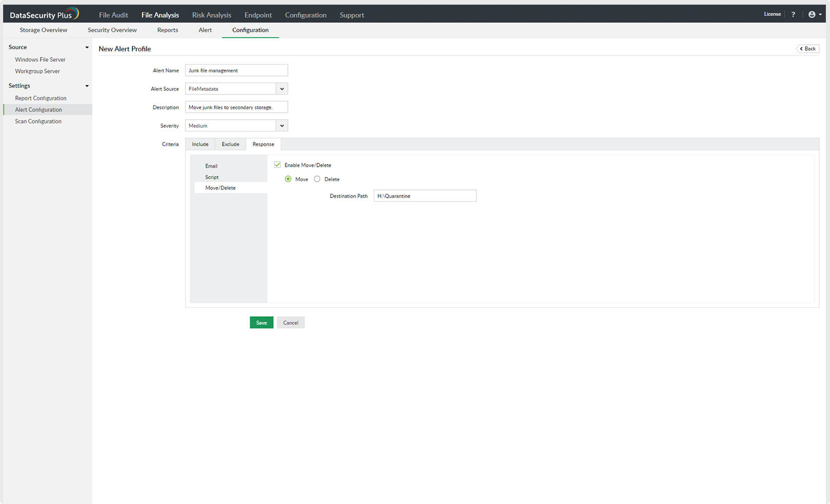The width and height of the screenshot is (830, 504).
Task: Select the Move/Delete response option
Action: click(230, 188)
